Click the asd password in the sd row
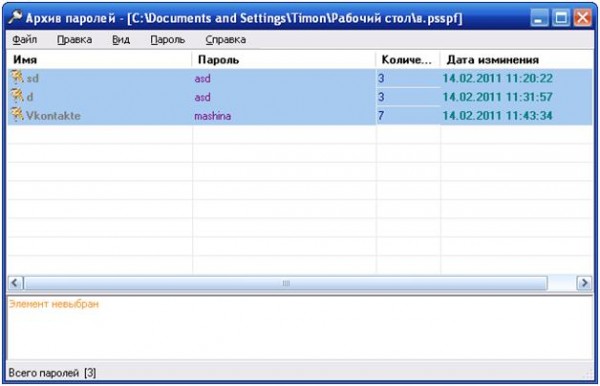The width and height of the screenshot is (600, 386). 202,78
